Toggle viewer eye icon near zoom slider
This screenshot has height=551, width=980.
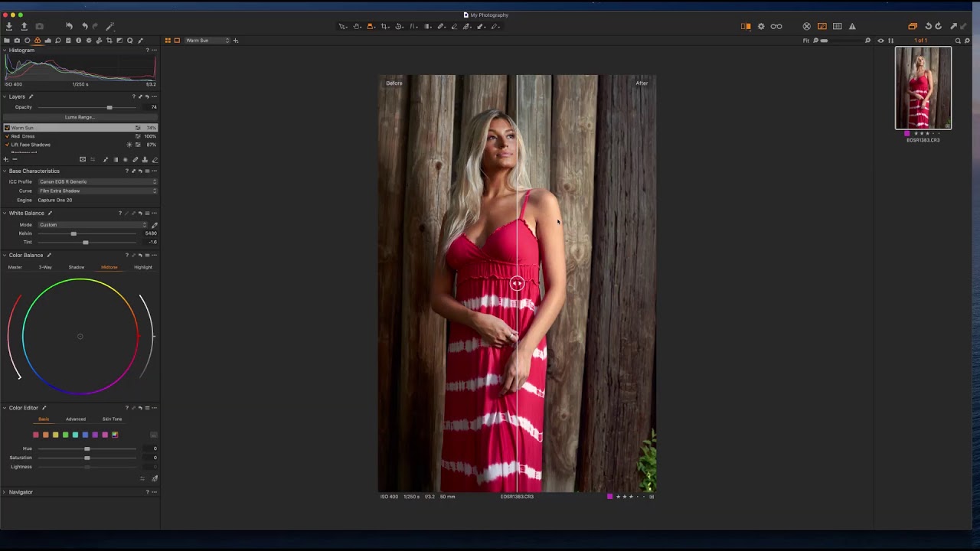tap(880, 41)
